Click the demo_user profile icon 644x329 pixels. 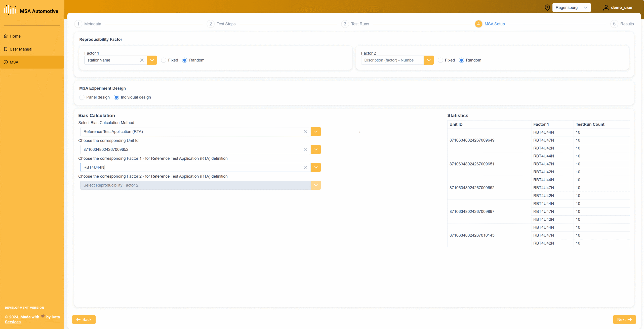tap(606, 8)
